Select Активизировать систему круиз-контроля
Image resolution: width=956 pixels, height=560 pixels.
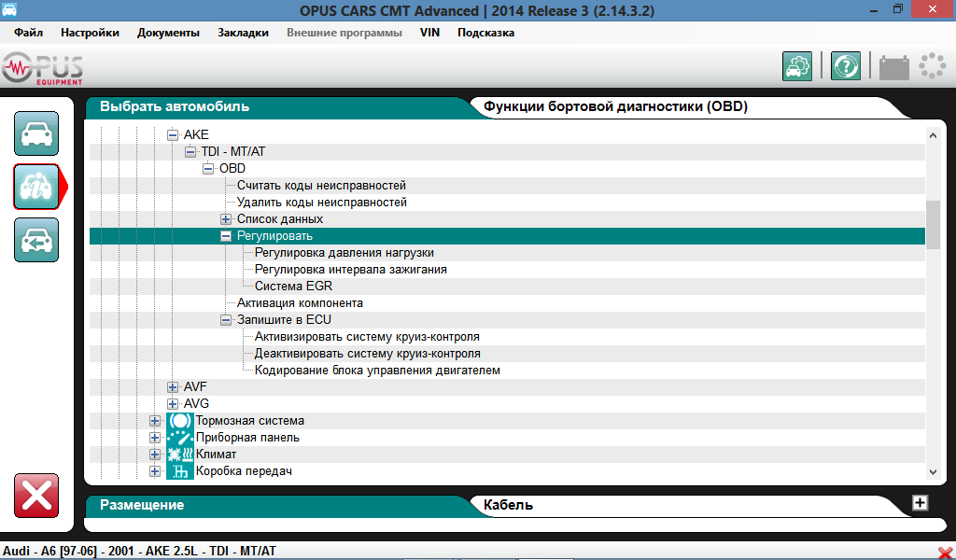click(x=367, y=337)
